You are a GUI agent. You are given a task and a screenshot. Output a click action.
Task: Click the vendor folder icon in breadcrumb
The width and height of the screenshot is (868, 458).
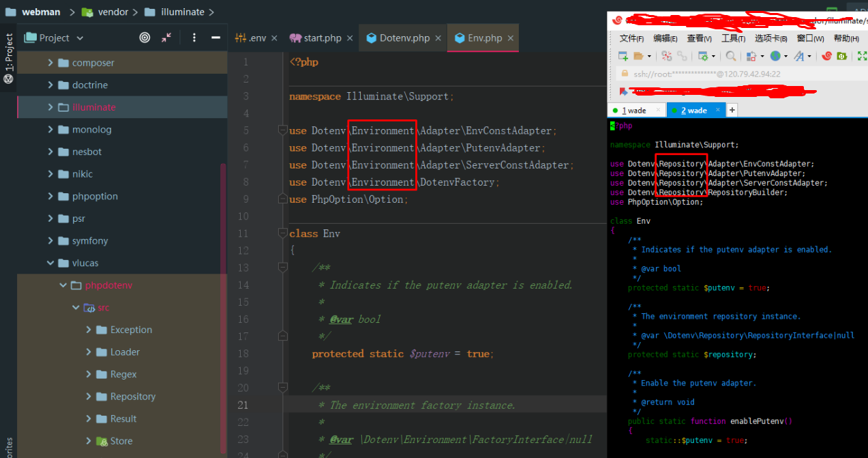[x=87, y=12]
